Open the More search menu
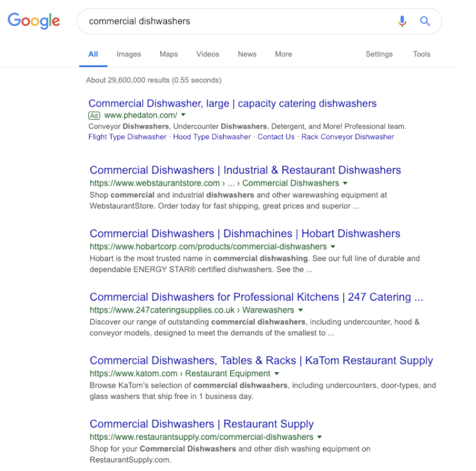Viewport: 476px width, 471px height. [x=284, y=55]
